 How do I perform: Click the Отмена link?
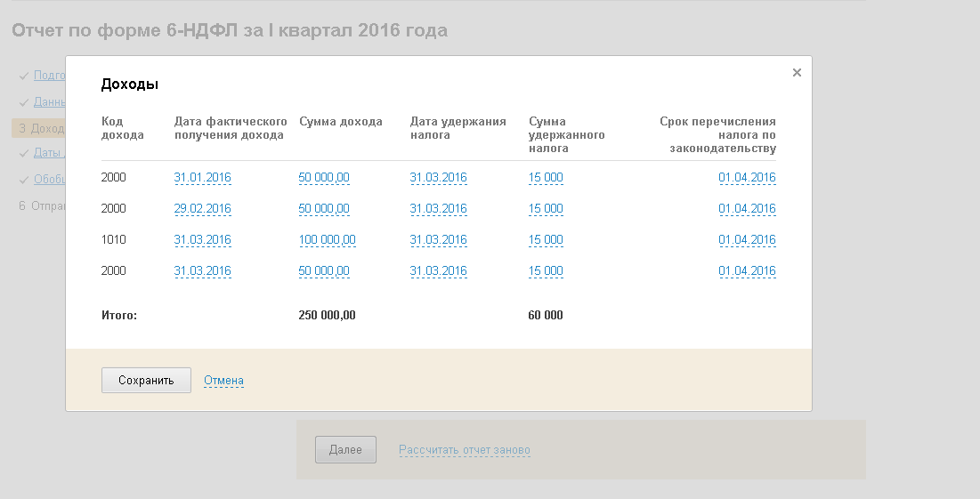[x=223, y=381]
